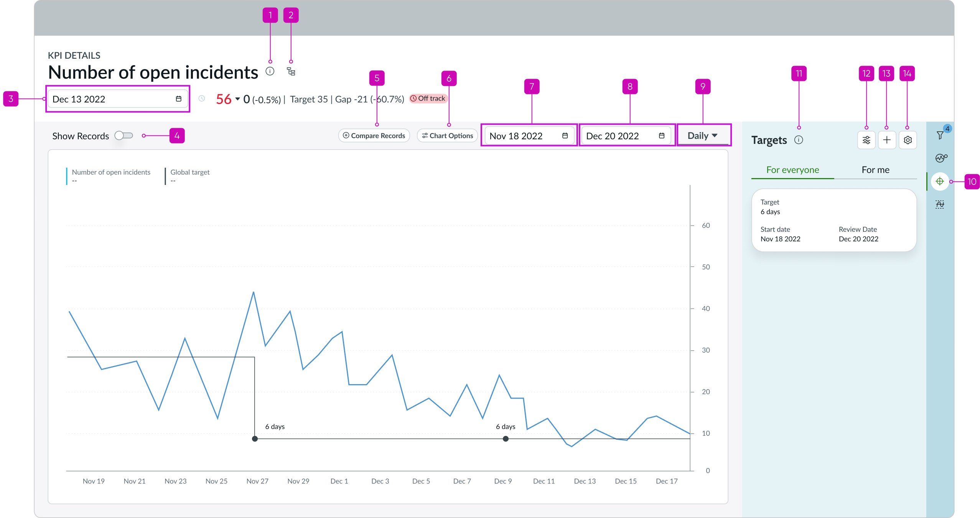Click the clock icon next to value 56

point(202,99)
